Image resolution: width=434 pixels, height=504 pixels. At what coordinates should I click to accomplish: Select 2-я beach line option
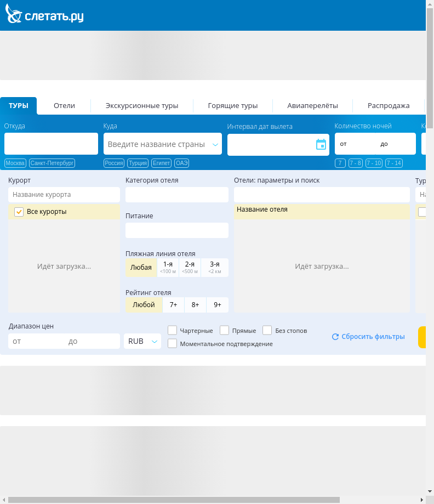[x=190, y=268]
